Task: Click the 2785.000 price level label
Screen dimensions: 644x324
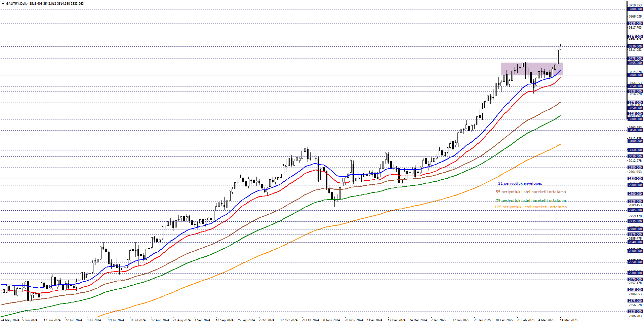Action: (635, 210)
